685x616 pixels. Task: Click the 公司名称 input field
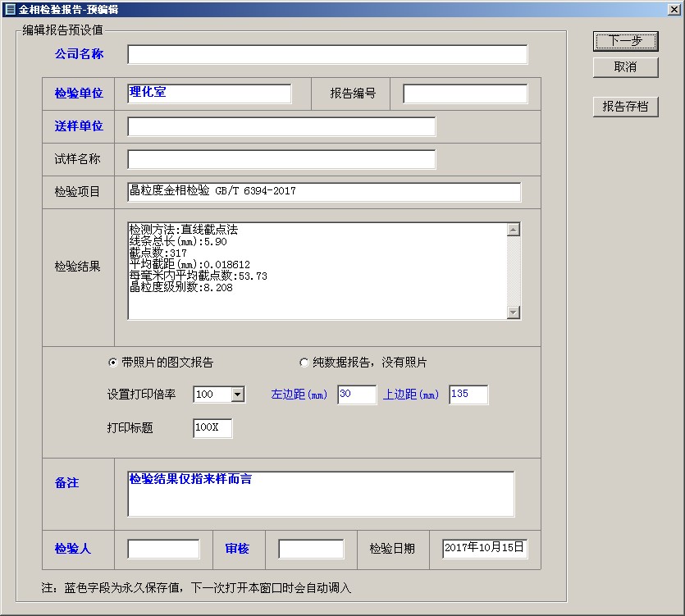[x=327, y=55]
